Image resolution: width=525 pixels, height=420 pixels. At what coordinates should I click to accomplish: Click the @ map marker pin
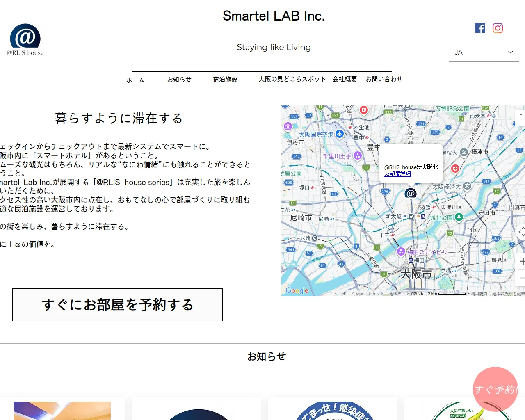coord(411,193)
